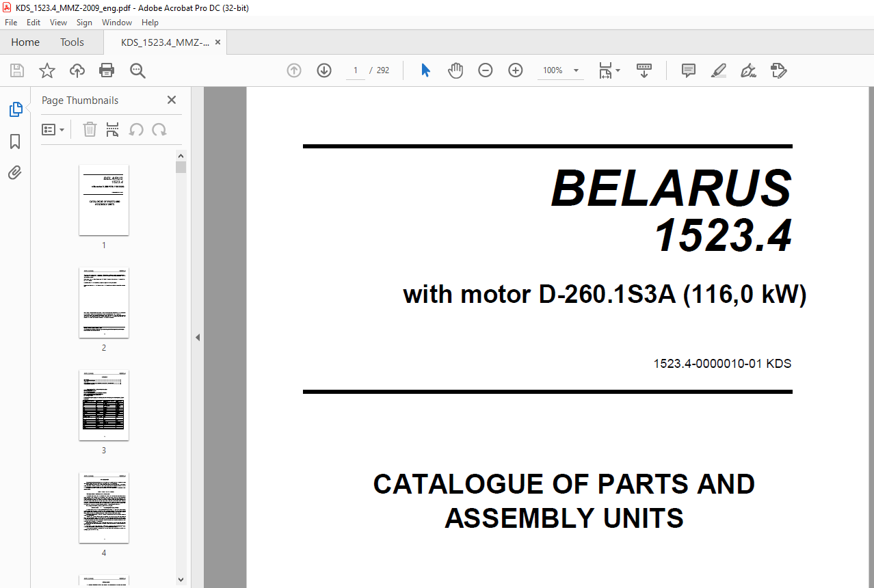Click the '1523.4-0000010-01 KDS' text

click(x=722, y=364)
